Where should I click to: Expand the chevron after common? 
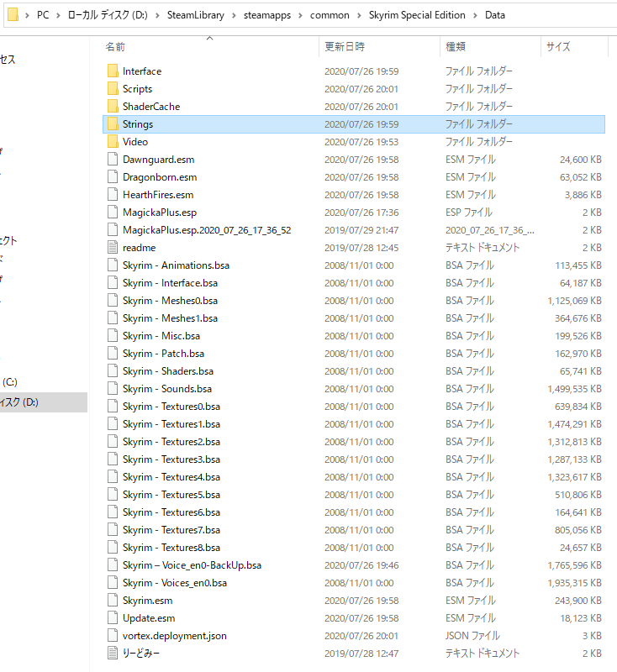pyautogui.click(x=359, y=15)
